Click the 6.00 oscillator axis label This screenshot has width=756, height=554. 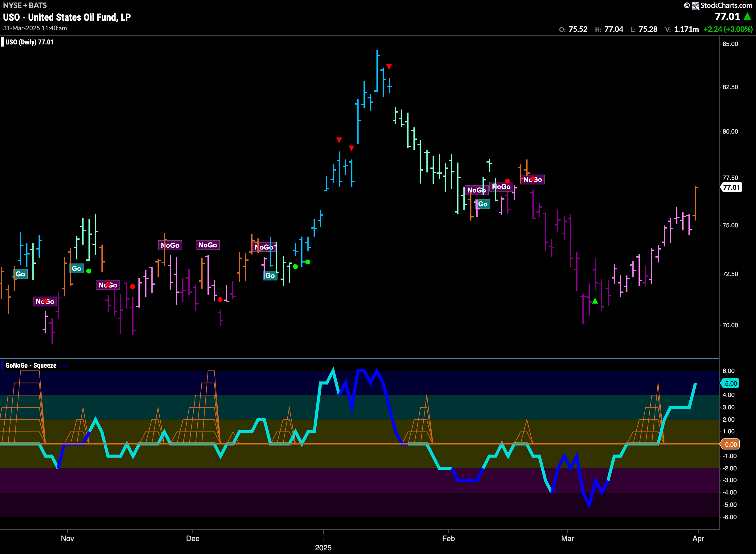pos(729,370)
